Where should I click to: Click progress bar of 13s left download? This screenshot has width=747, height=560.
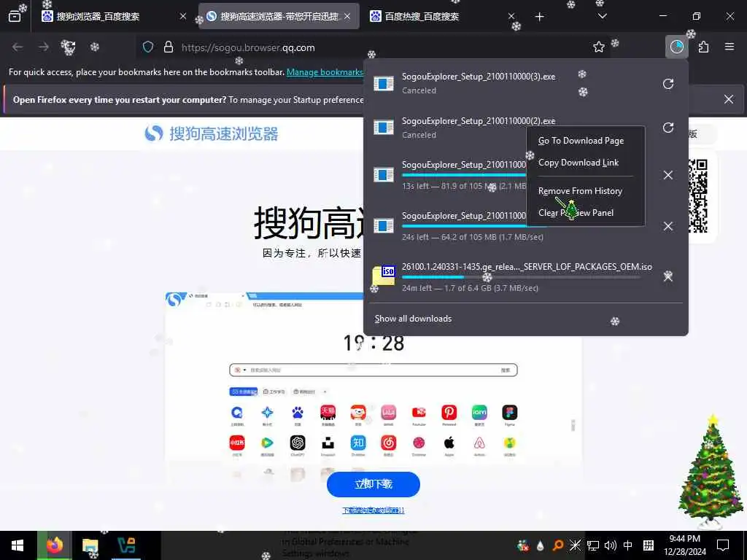pos(464,175)
